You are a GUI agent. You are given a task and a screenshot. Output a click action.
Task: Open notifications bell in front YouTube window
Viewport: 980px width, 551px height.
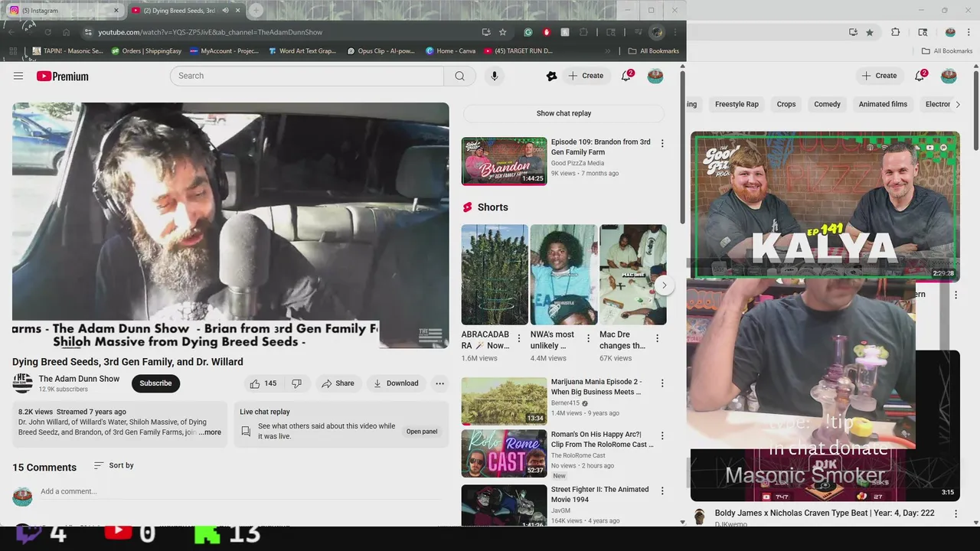626,76
